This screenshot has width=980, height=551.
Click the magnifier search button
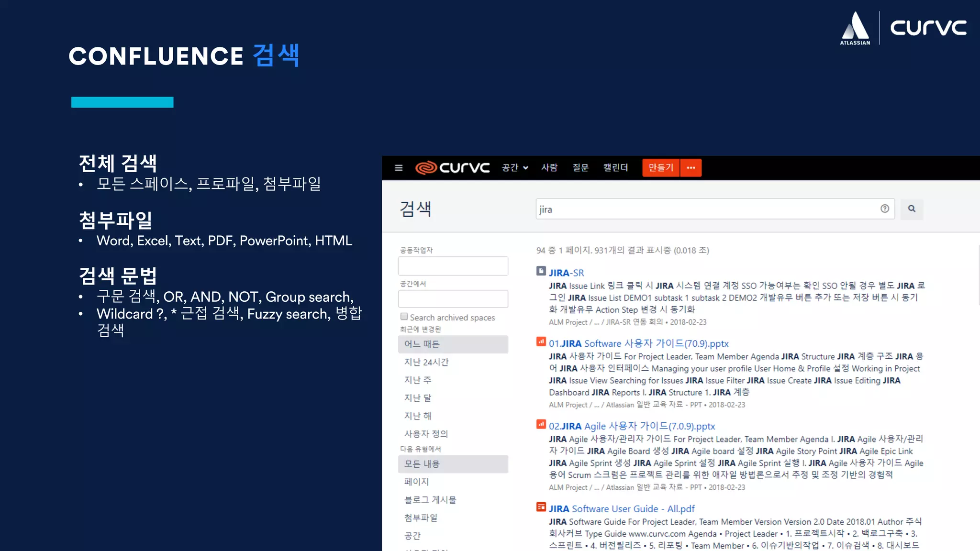[x=912, y=209]
